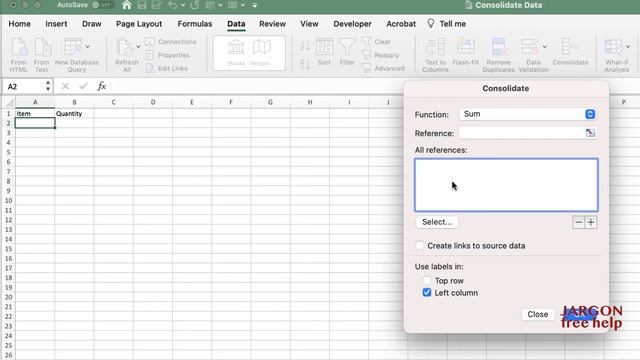Select cell B1 containing Quantity
This screenshot has height=360, width=640.
click(74, 113)
